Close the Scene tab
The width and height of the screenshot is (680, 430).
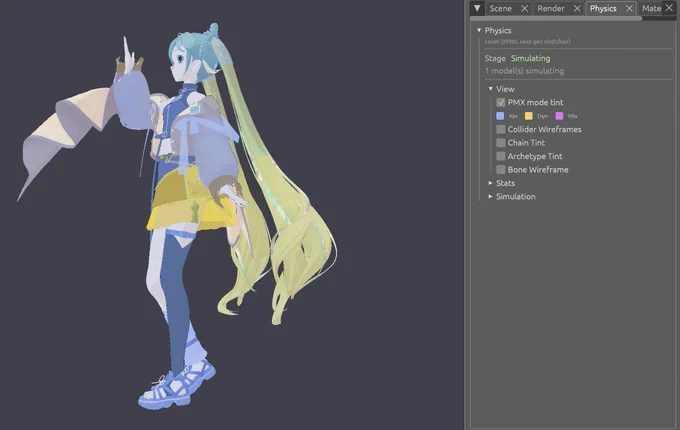pyautogui.click(x=524, y=8)
